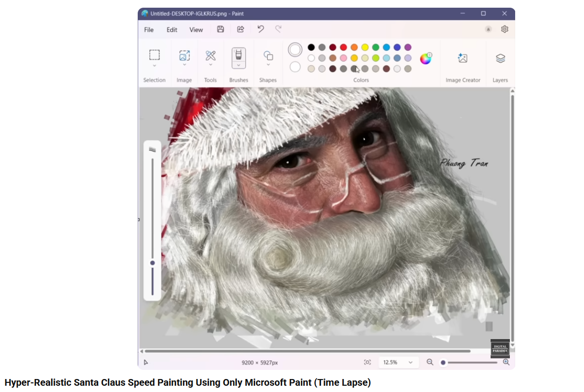Click the cursor position arrow in status bar

tap(146, 362)
